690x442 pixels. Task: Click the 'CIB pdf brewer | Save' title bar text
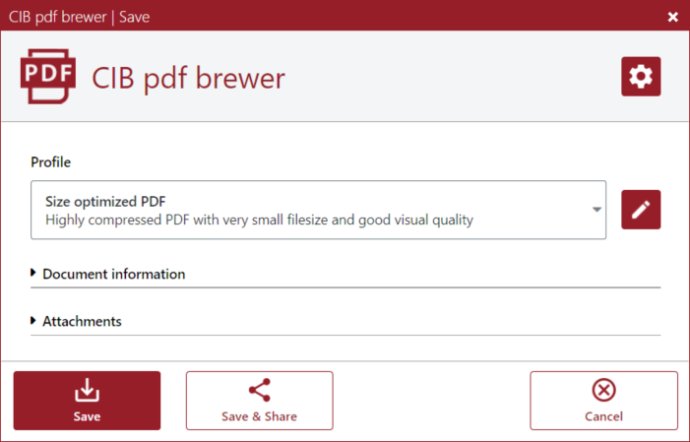click(79, 17)
